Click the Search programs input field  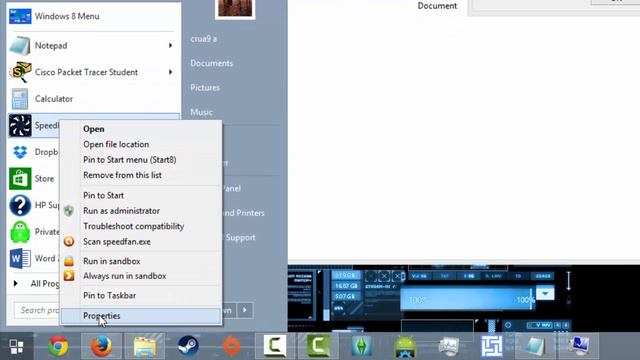tap(37, 310)
